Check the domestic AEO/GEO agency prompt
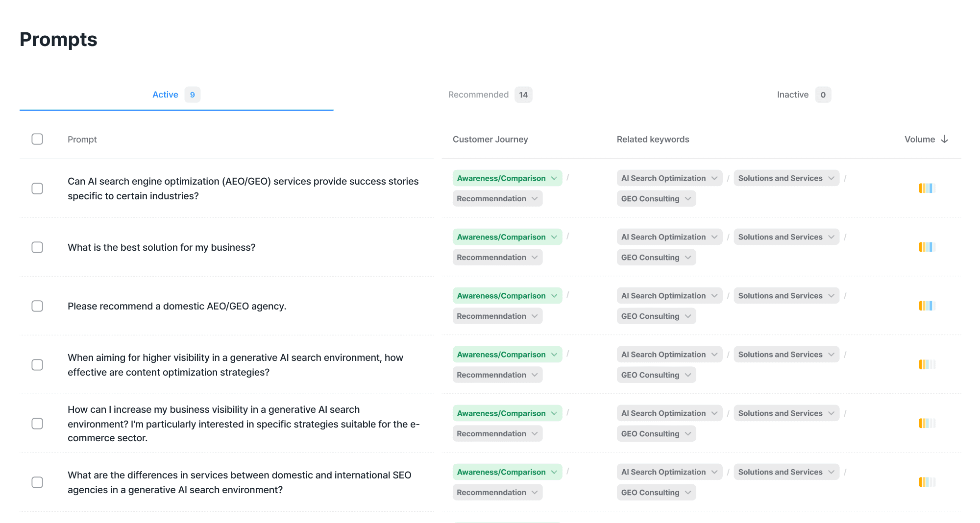Screen dimensions: 980x523 37,306
